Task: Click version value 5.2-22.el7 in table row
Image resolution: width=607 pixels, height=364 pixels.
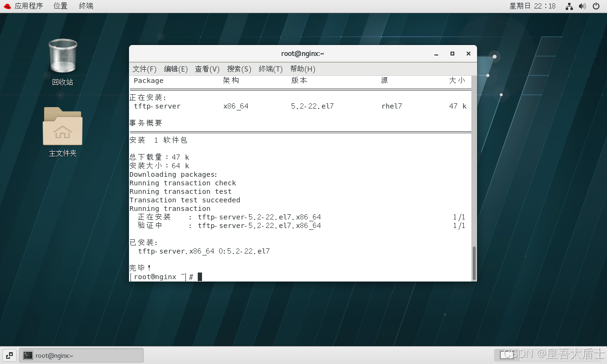Action: pyautogui.click(x=313, y=106)
